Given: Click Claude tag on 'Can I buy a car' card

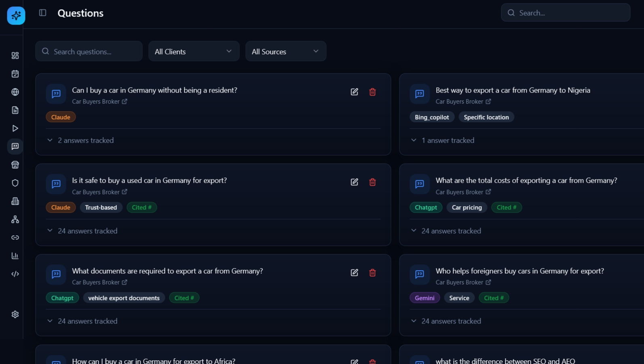Looking at the screenshot, I should 61,117.
